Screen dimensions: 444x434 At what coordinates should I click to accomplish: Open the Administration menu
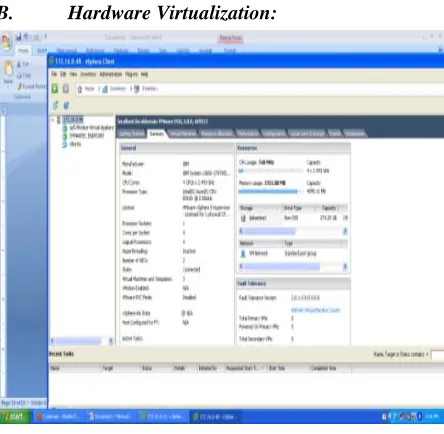(111, 74)
